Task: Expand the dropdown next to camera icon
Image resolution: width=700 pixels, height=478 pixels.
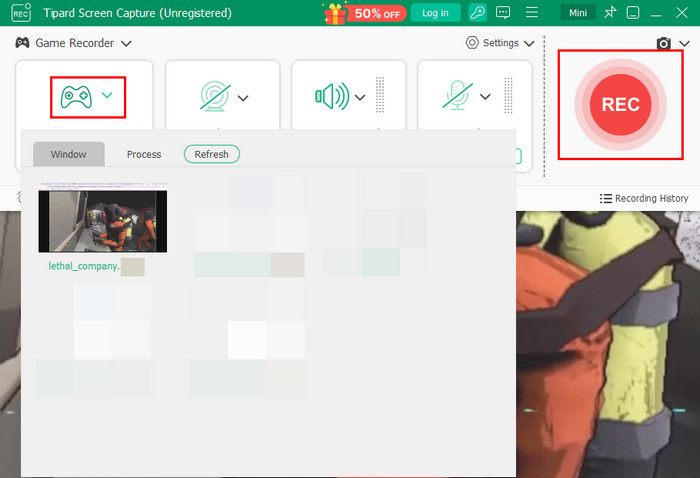Action: [684, 43]
